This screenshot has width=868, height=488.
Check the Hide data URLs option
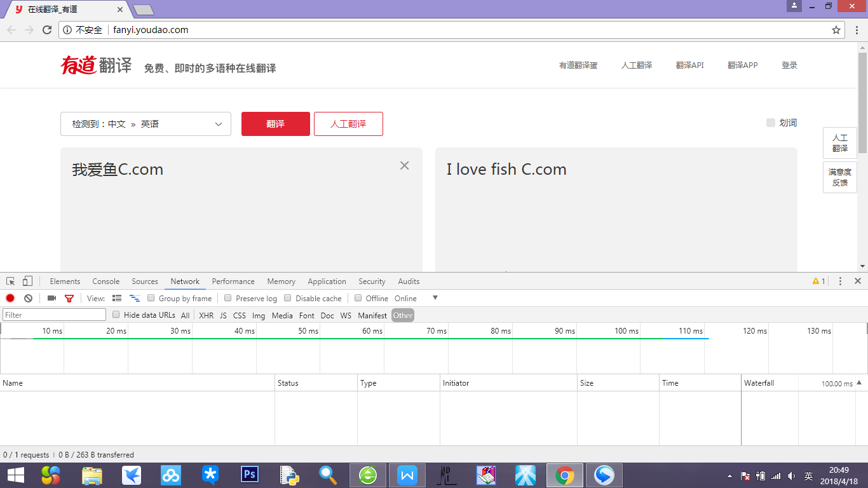pos(116,315)
